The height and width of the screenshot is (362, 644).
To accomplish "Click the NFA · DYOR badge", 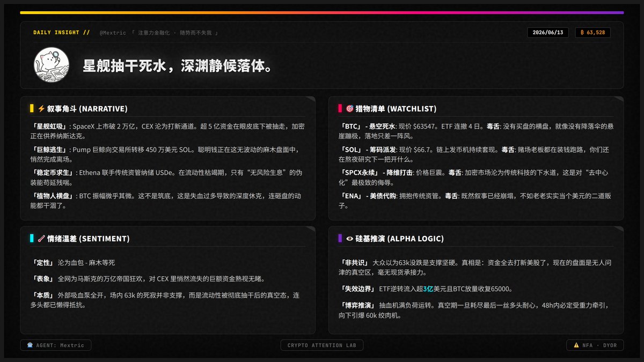I will 595,345.
